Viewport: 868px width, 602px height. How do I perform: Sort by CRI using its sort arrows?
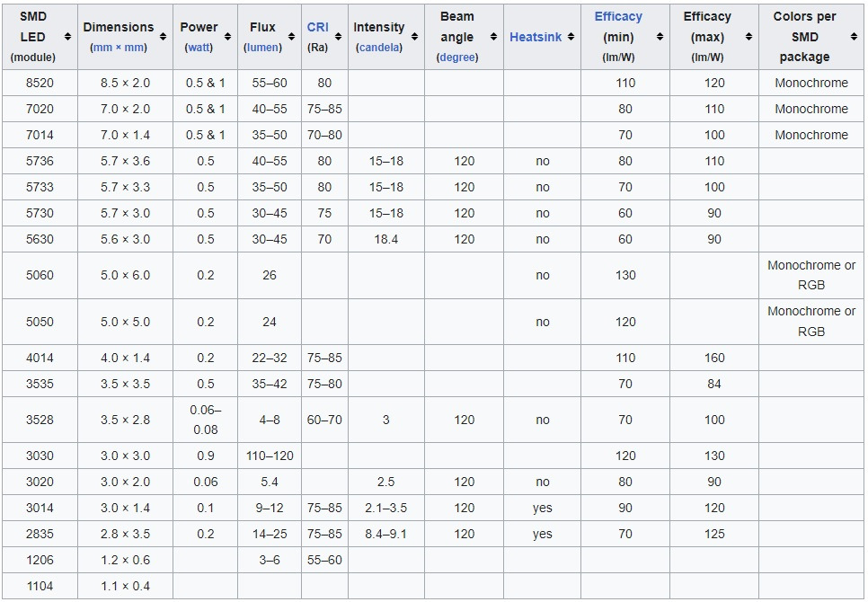(x=338, y=37)
